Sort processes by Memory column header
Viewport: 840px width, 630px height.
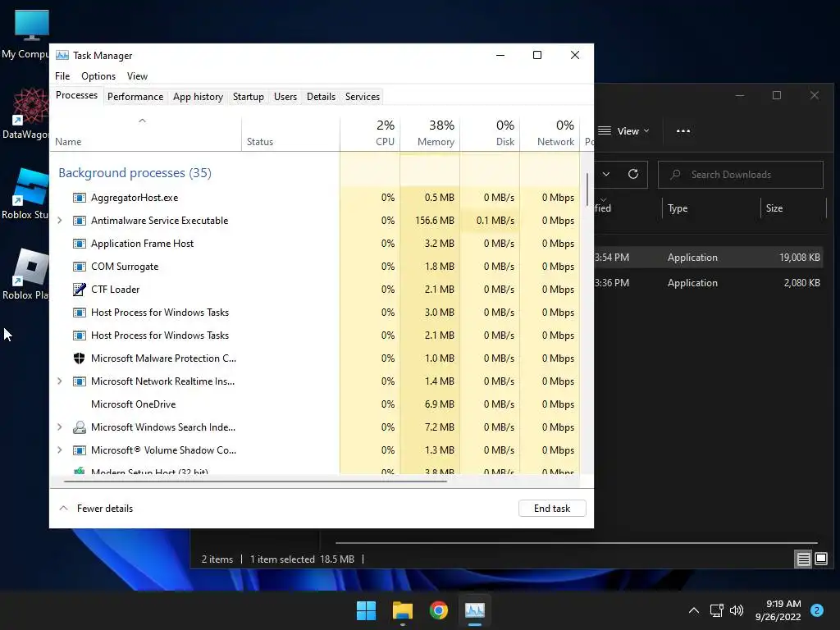pyautogui.click(x=430, y=134)
